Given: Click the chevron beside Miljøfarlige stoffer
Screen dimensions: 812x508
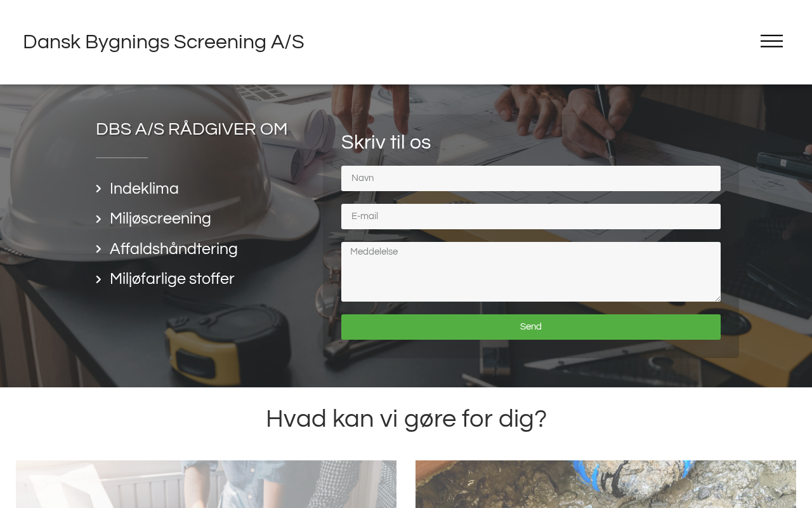Looking at the screenshot, I should click(98, 279).
